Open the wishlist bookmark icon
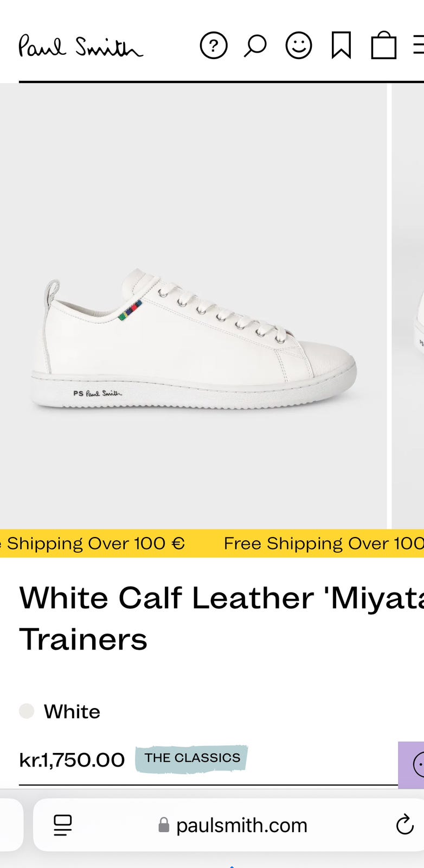 click(x=341, y=46)
